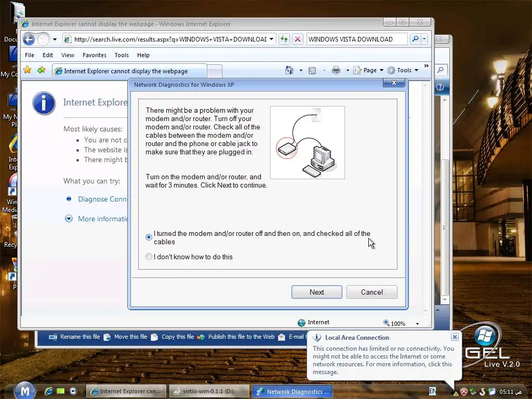Expand the Home button dropdown arrow
The height and width of the screenshot is (399, 532).
[301, 71]
